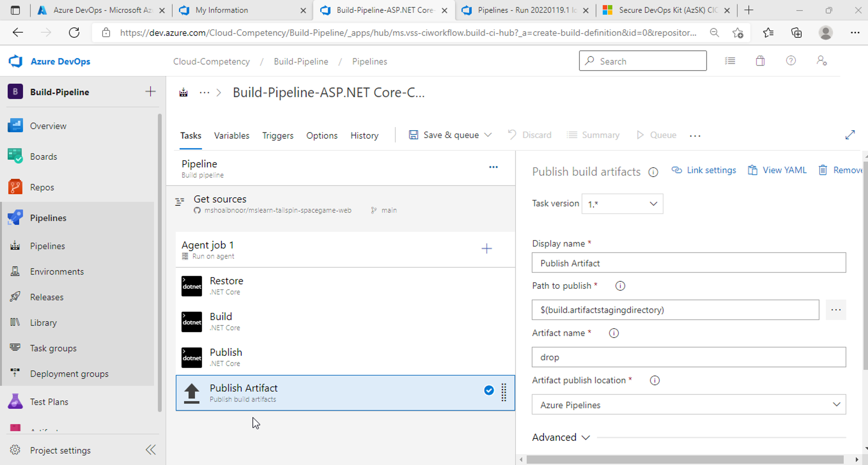Click the Azure DevOps logo icon

(15, 61)
